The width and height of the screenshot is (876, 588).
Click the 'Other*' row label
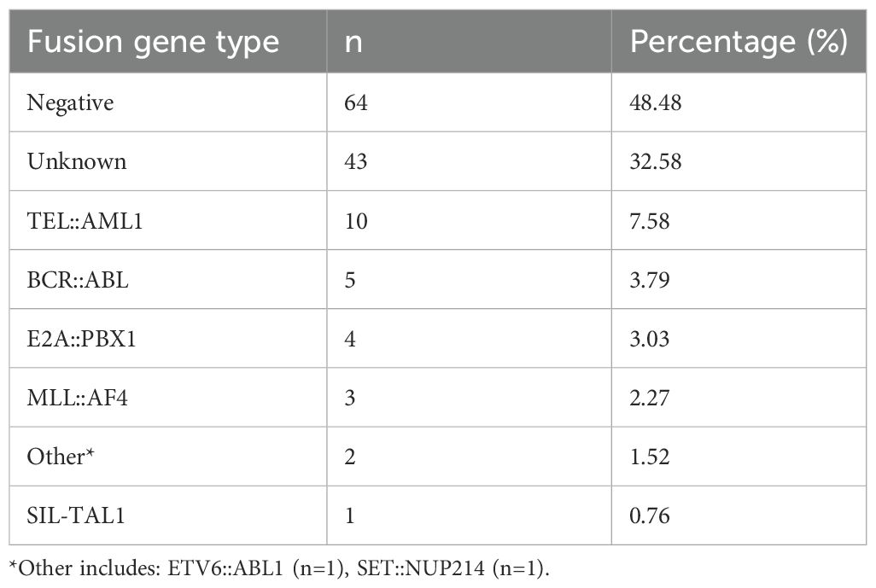pos(61,457)
